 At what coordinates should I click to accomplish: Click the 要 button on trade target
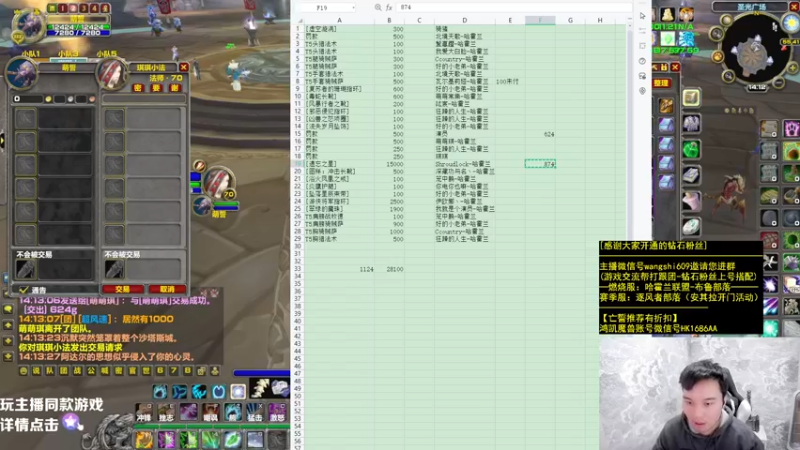pos(156,88)
